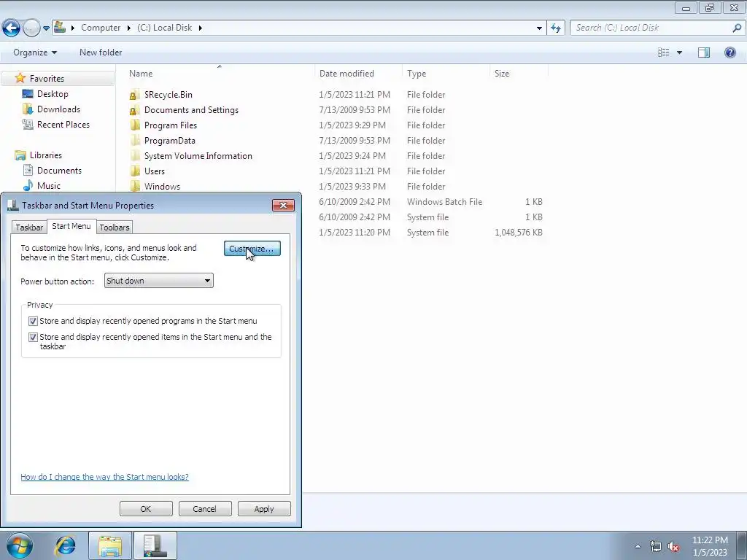Open the Organize menu

click(x=35, y=52)
